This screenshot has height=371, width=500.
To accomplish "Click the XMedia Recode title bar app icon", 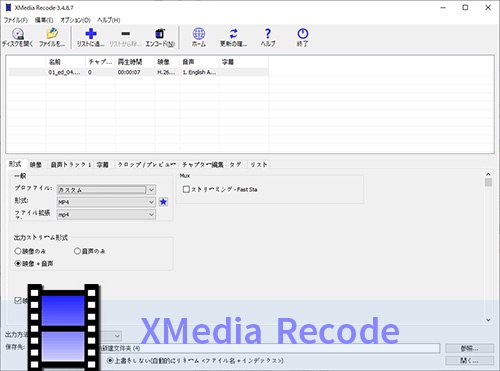I will click(8, 7).
